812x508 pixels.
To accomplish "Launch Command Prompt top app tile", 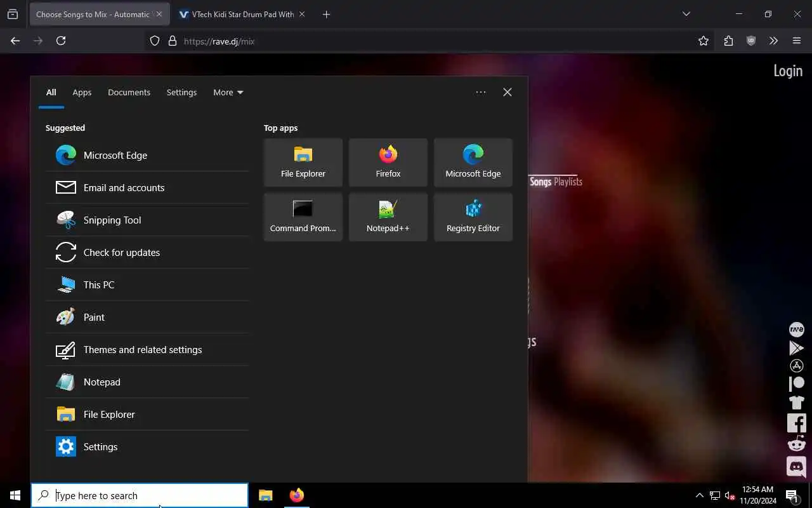I will coord(303,217).
